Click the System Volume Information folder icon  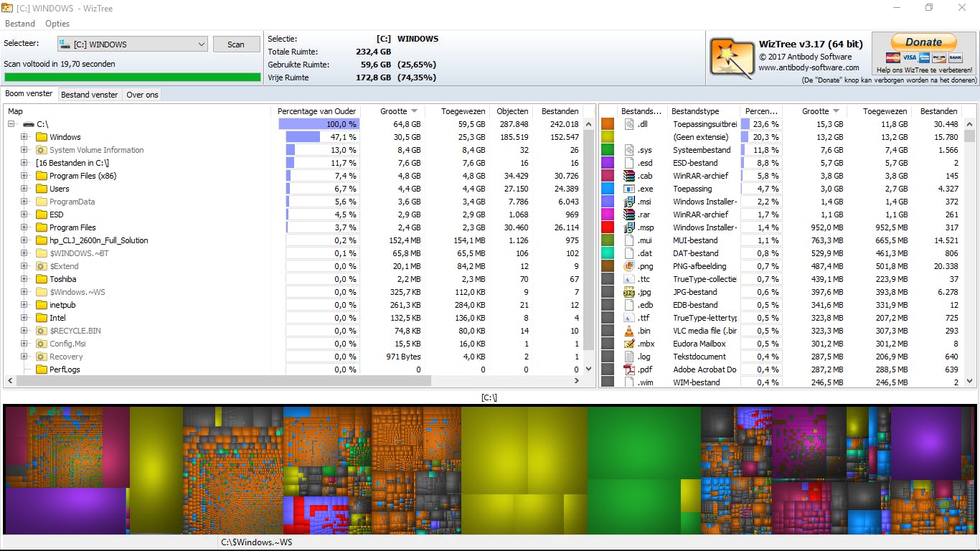42,150
